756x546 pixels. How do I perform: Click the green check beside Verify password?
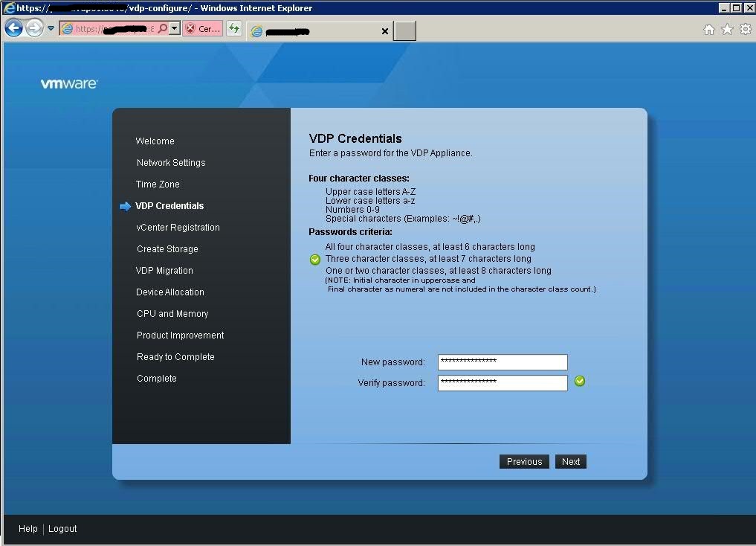(x=580, y=381)
